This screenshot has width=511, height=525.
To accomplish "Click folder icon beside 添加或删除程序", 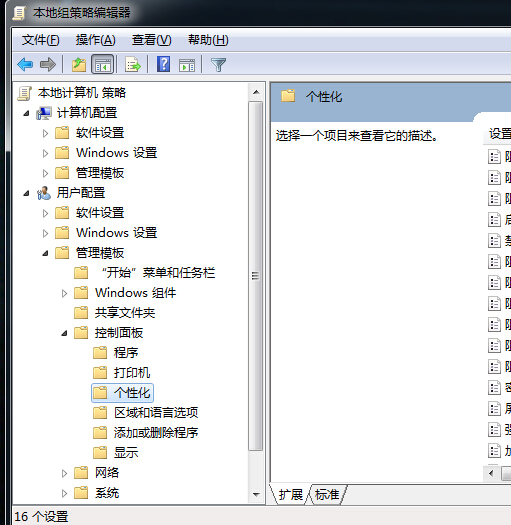I will tap(100, 433).
